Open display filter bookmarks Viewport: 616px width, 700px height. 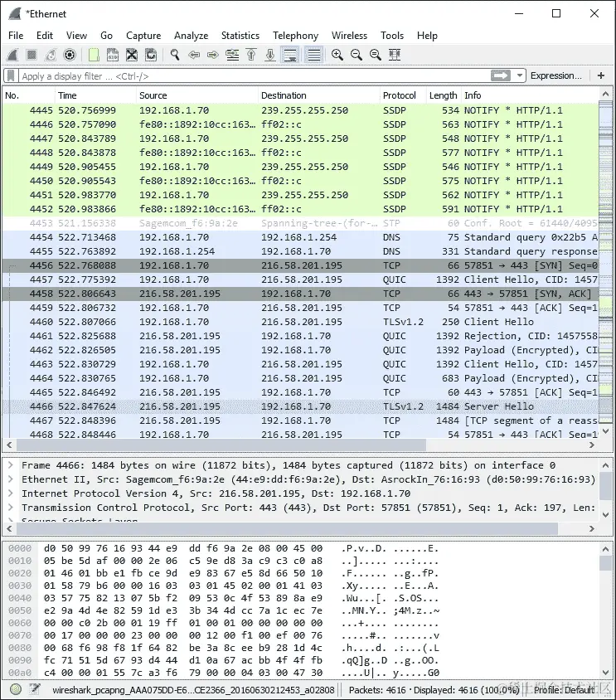pos(11,75)
